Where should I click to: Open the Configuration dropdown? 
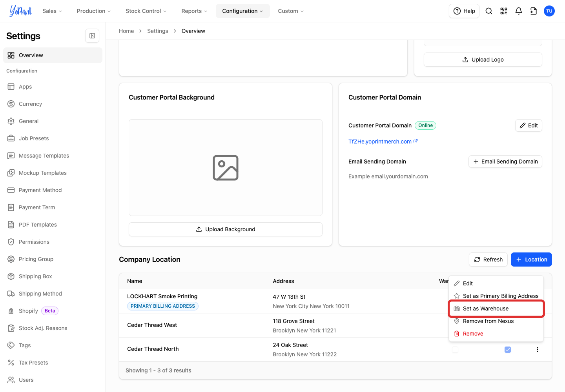[x=242, y=11]
